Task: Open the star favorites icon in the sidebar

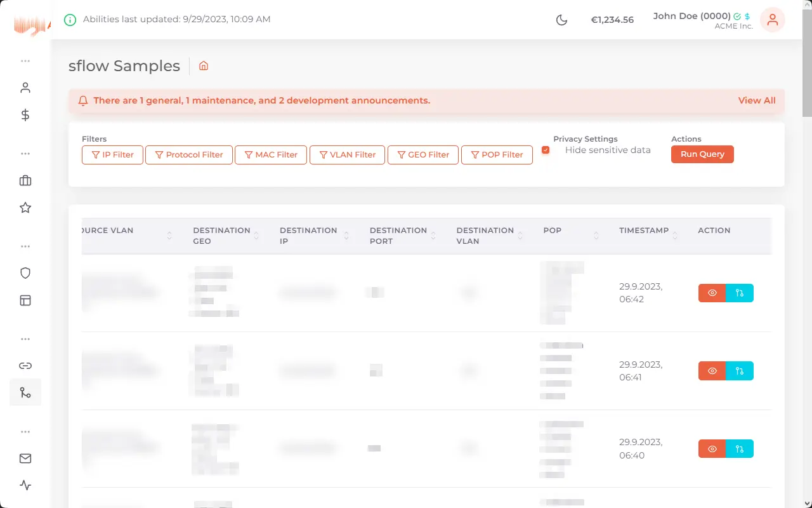Action: (x=25, y=208)
